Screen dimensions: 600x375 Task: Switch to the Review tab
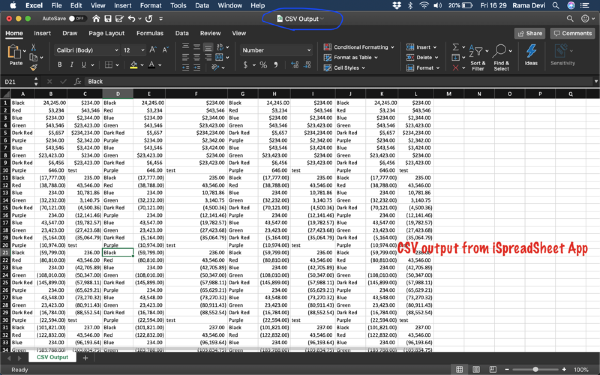tap(210, 33)
